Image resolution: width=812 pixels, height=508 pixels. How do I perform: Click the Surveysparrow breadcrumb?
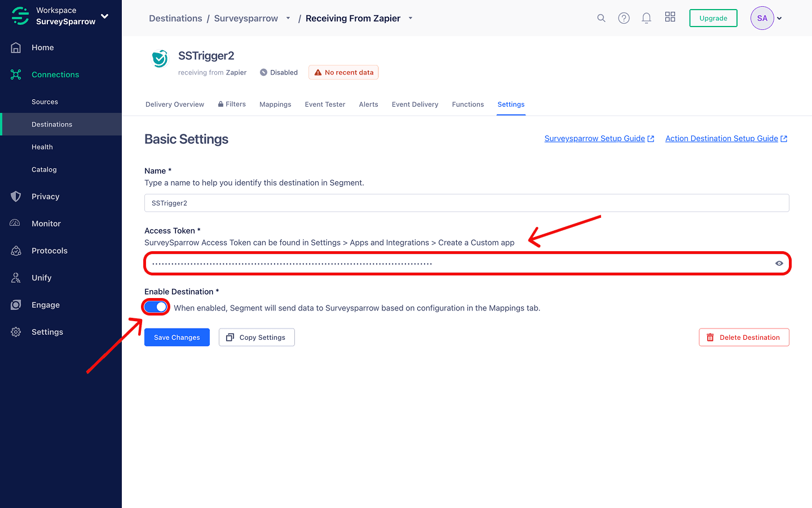click(x=246, y=18)
